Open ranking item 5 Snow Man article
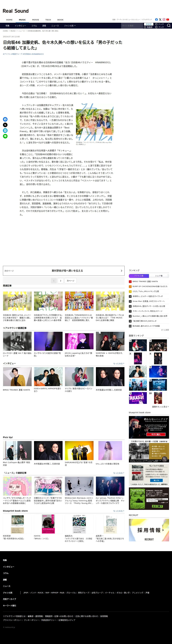The height and width of the screenshot is (644, 172). (x=149, y=301)
